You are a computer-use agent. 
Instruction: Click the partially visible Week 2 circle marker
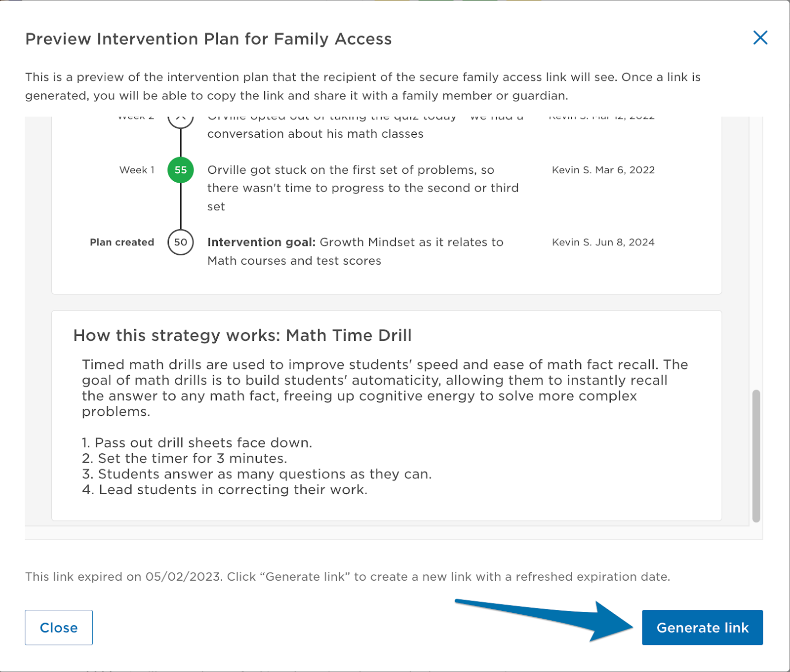pyautogui.click(x=181, y=120)
